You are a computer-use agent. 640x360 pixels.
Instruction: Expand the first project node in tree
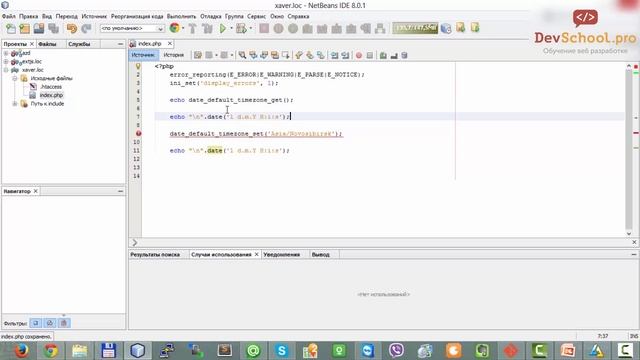tap(6, 53)
